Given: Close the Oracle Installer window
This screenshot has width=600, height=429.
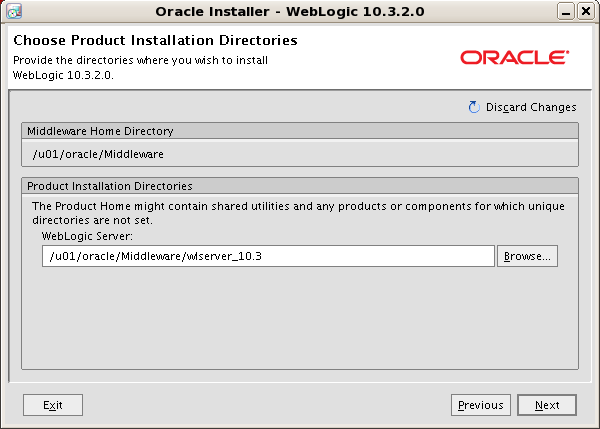Looking at the screenshot, I should coord(585,11).
